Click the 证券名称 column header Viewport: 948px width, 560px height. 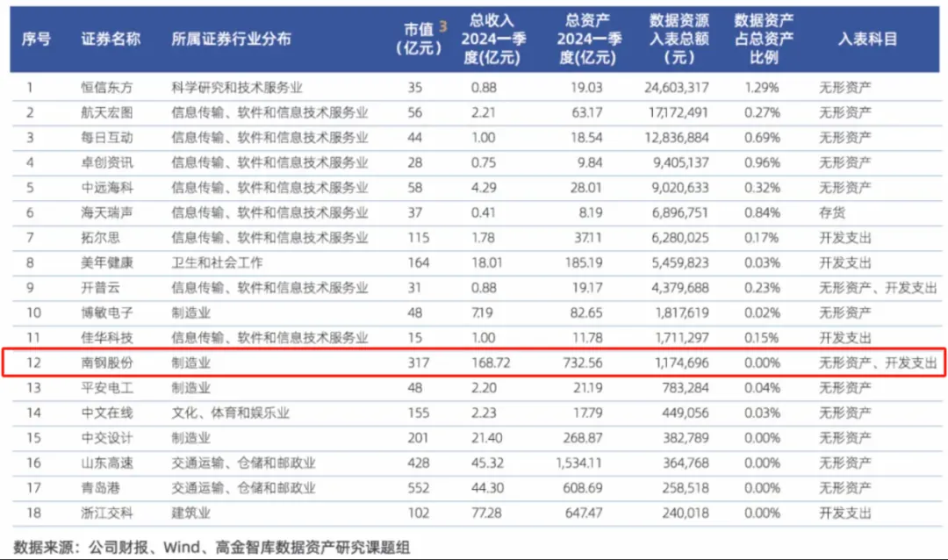111,39
